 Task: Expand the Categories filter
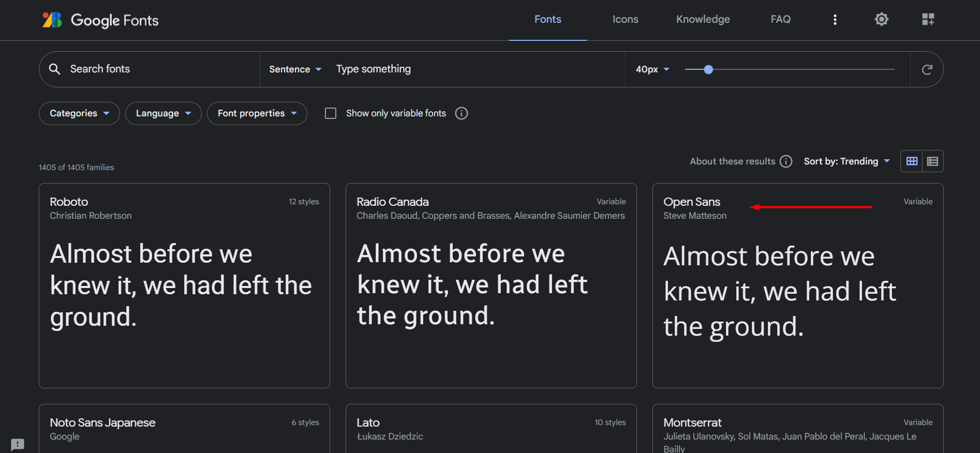(79, 113)
